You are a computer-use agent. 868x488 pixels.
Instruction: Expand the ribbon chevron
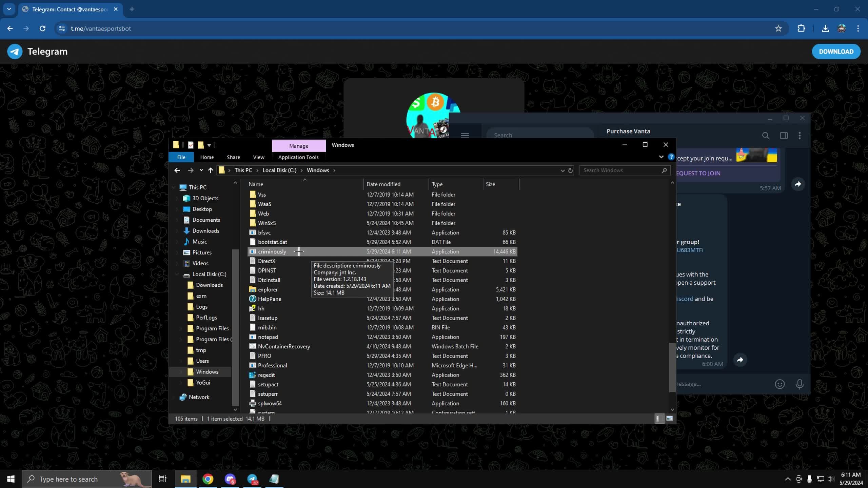click(661, 157)
